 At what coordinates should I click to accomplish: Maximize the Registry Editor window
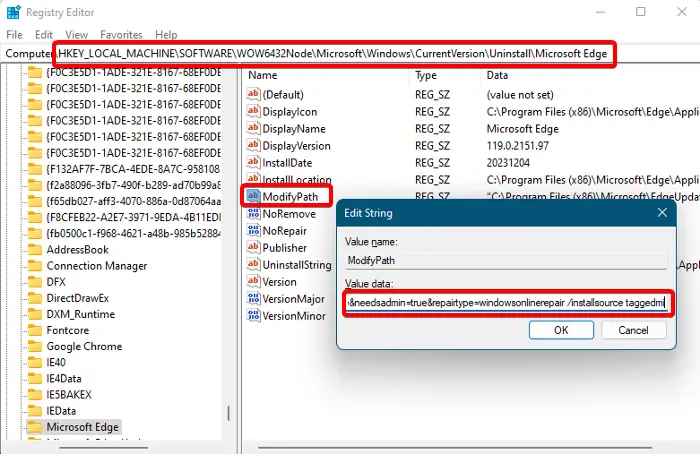tap(641, 12)
